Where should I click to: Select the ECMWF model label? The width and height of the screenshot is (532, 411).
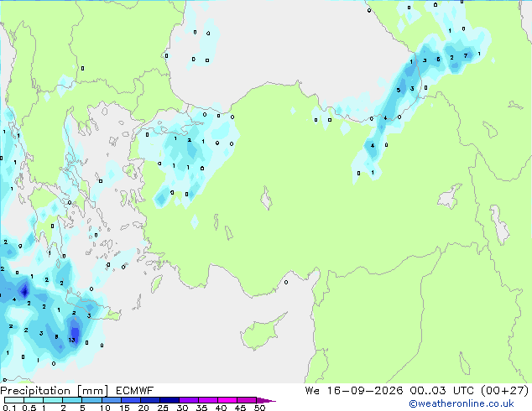click(x=134, y=391)
